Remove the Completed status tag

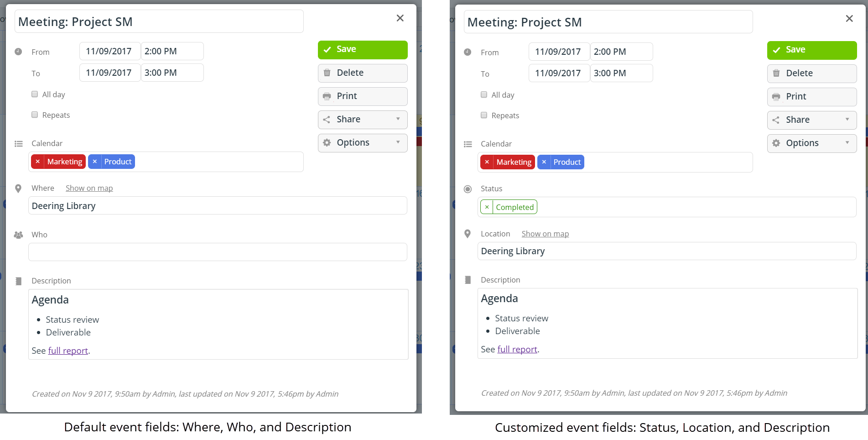tap(487, 207)
